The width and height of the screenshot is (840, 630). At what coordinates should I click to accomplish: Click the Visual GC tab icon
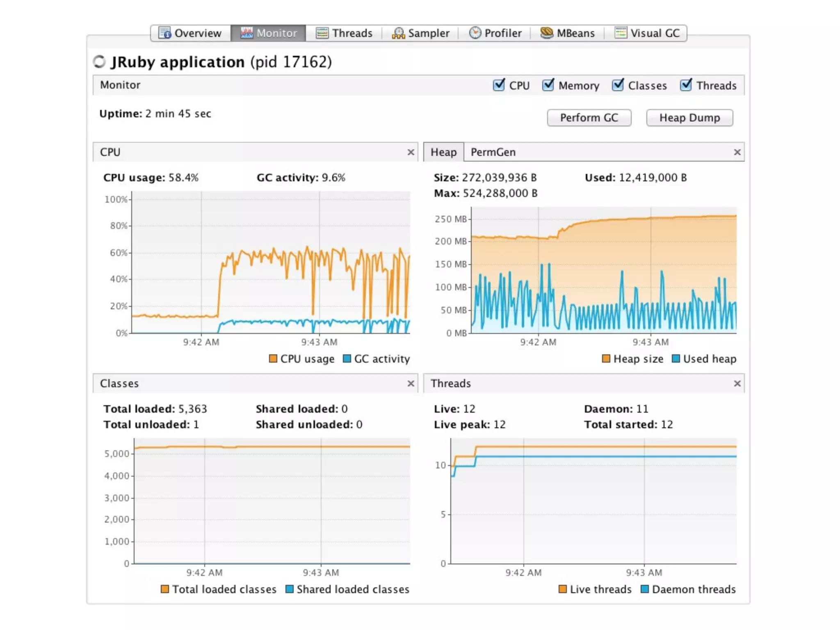click(621, 33)
